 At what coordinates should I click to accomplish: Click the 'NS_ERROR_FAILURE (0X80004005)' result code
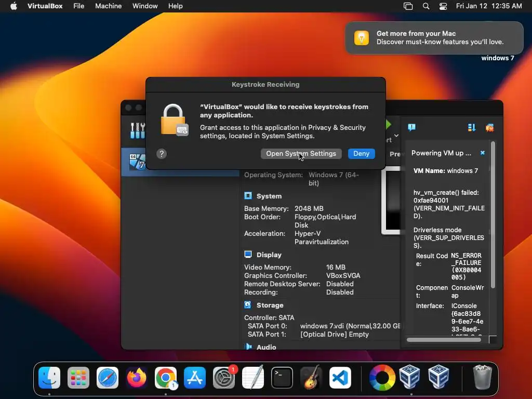pos(466,267)
